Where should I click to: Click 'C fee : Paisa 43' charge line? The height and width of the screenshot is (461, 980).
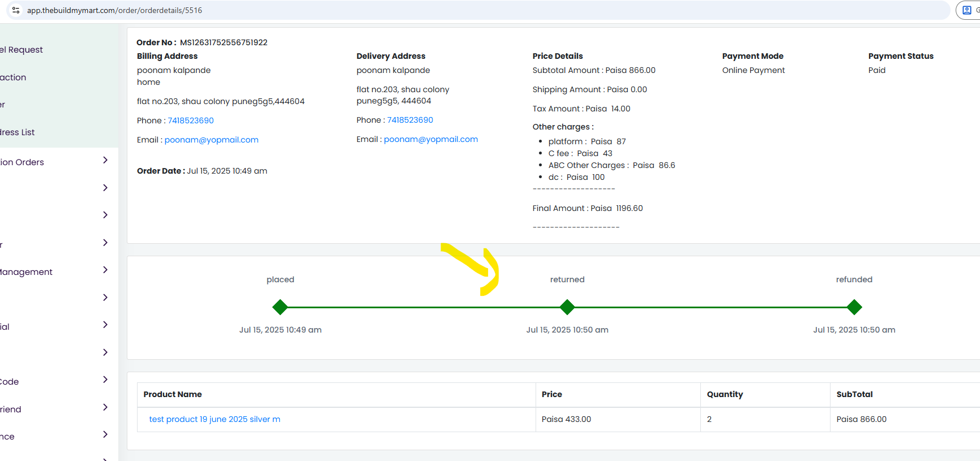point(580,153)
